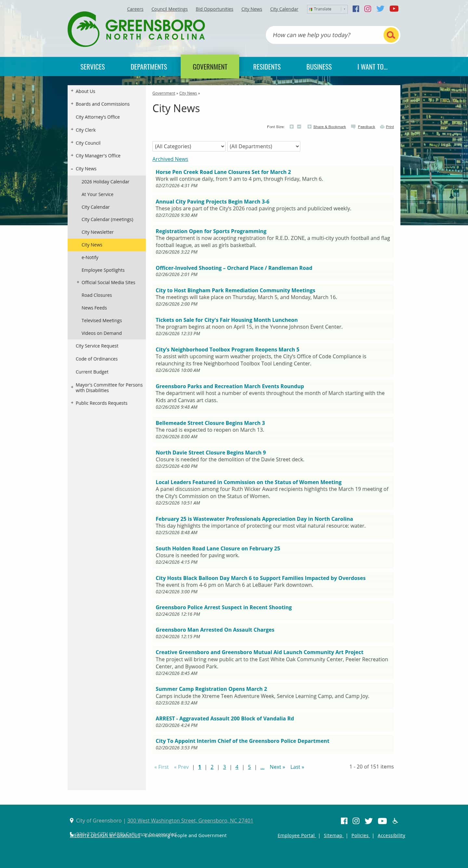Read Officer-Involved Shooting Orchard Place article
This screenshot has height=868, width=468.
pyautogui.click(x=234, y=268)
